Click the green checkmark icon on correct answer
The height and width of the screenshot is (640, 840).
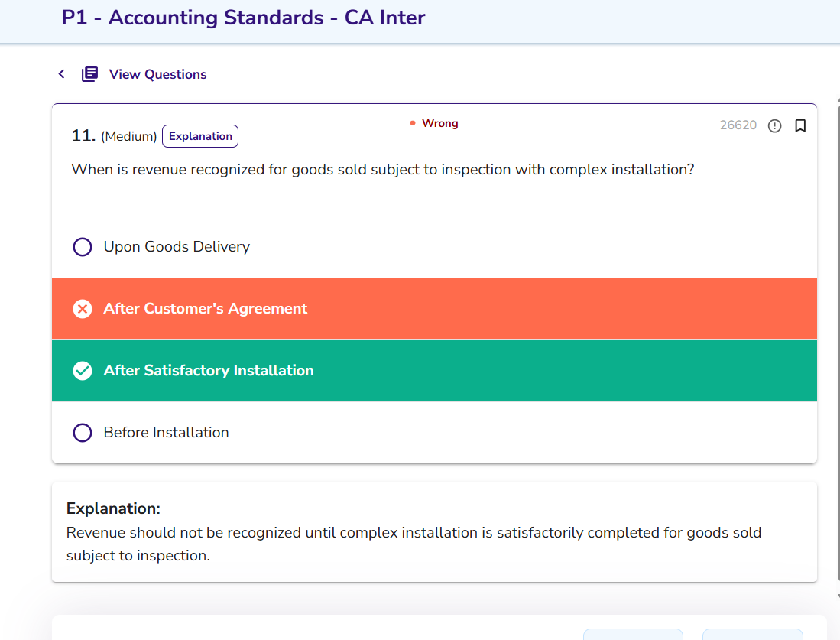point(82,371)
